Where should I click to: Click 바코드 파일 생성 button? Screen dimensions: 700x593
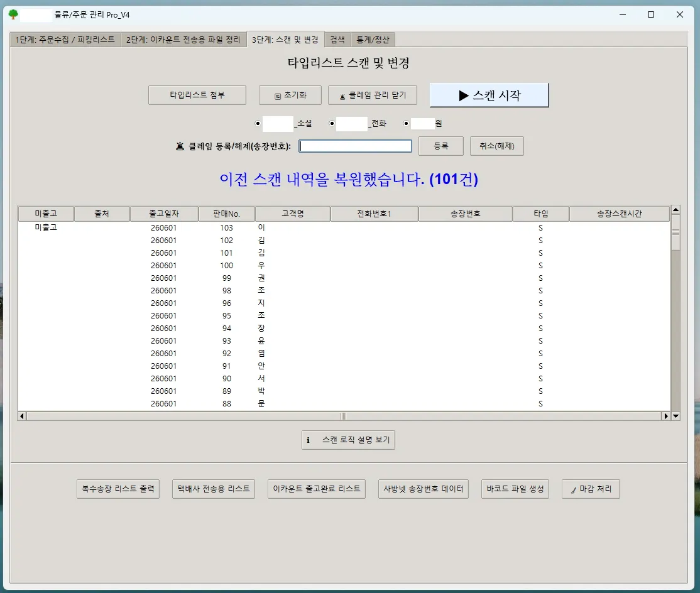point(515,489)
